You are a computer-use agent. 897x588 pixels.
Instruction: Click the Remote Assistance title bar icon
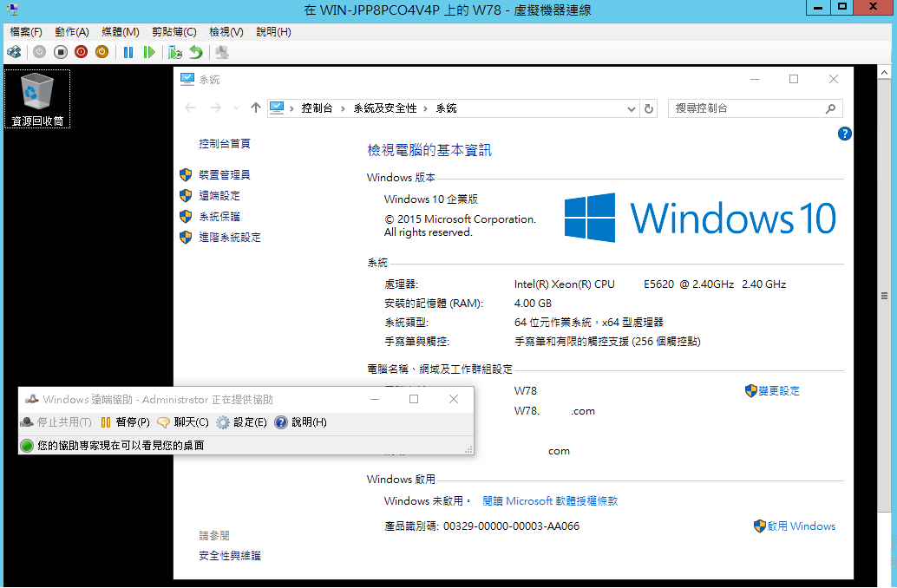click(x=31, y=399)
